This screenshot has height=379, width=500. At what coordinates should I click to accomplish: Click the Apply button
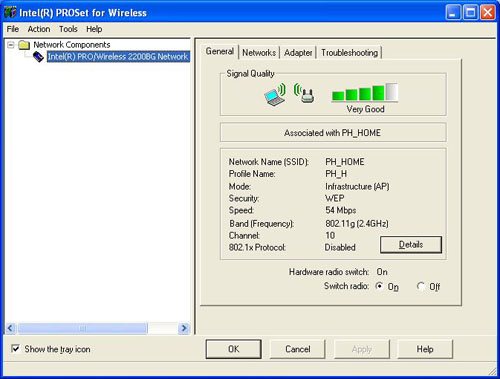(362, 349)
